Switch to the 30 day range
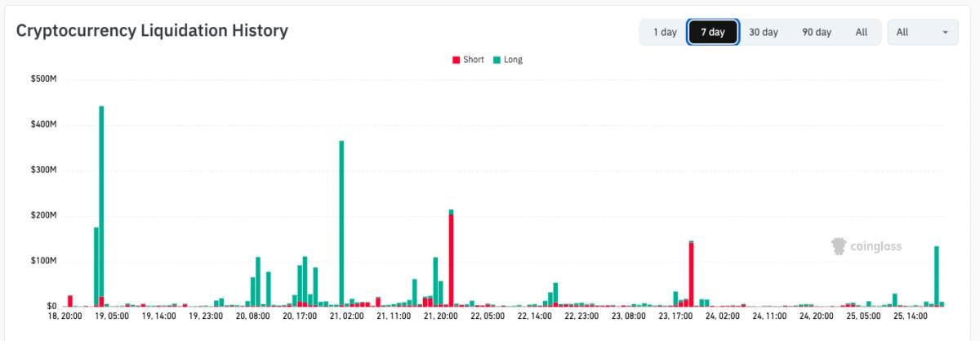 pyautogui.click(x=763, y=32)
